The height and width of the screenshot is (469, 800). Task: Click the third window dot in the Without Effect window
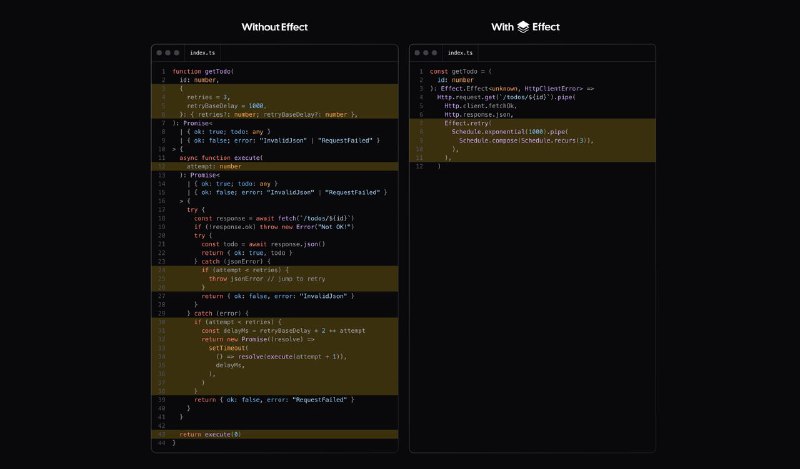[x=177, y=53]
